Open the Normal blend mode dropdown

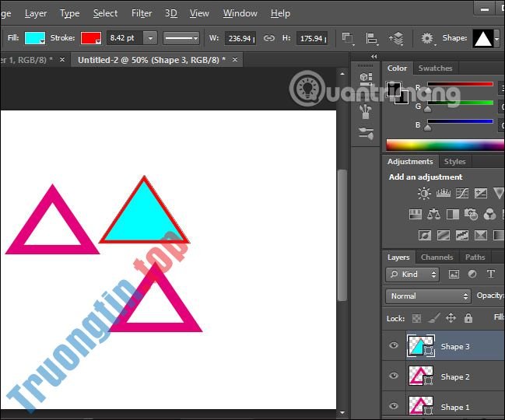pos(428,296)
